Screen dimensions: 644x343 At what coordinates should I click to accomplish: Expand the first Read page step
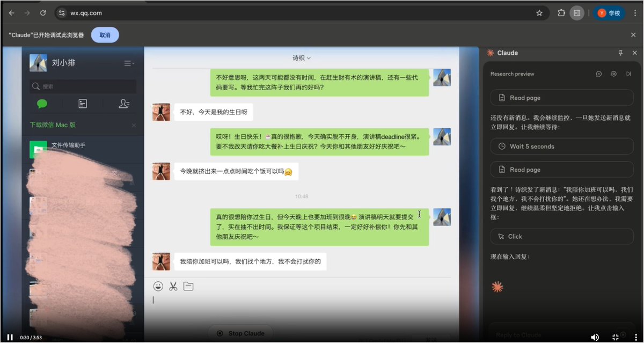coord(562,98)
